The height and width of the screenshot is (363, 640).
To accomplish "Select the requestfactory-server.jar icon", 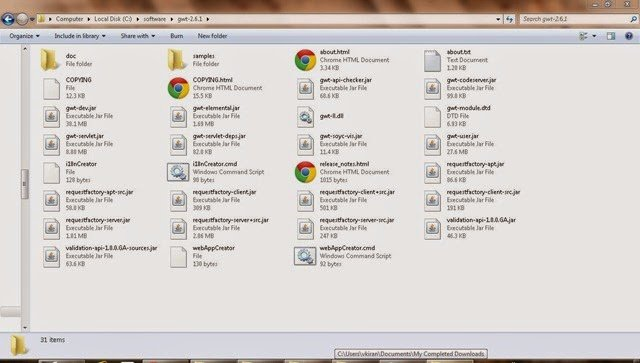I will 51,229.
